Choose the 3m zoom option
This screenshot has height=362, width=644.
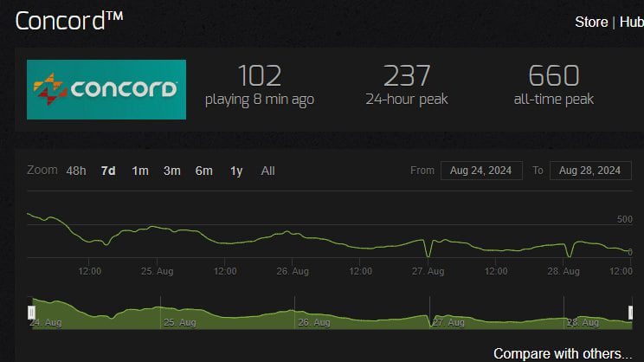click(x=172, y=171)
